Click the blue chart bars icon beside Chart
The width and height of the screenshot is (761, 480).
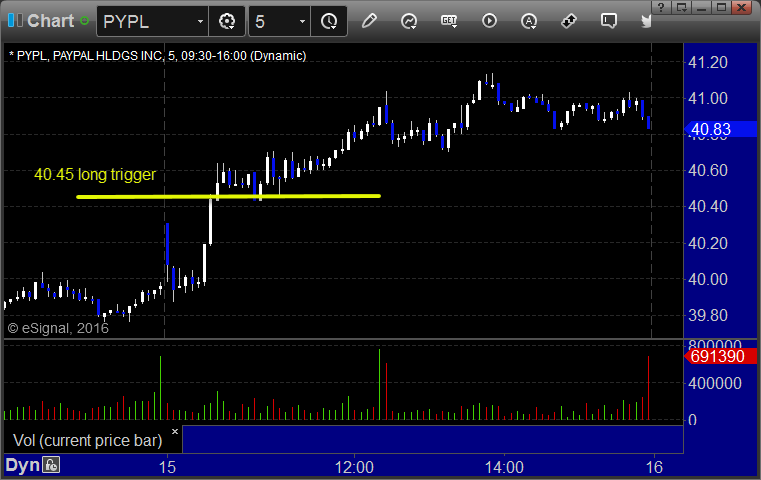(15, 20)
